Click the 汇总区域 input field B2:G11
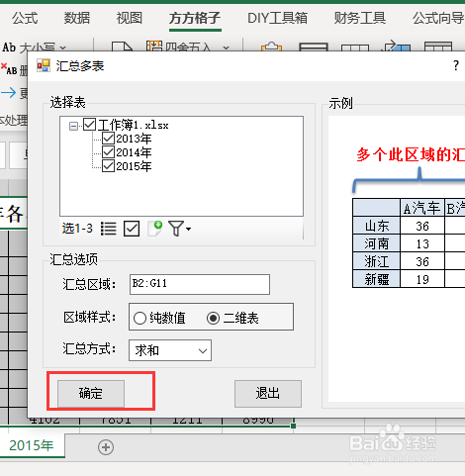Screen dimensions: 465x476 coord(200,284)
